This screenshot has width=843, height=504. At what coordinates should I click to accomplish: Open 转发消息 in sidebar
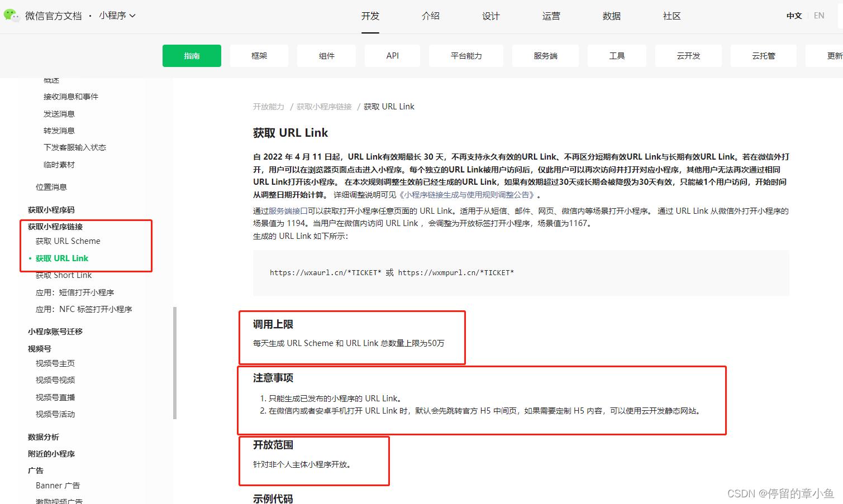pos(59,131)
